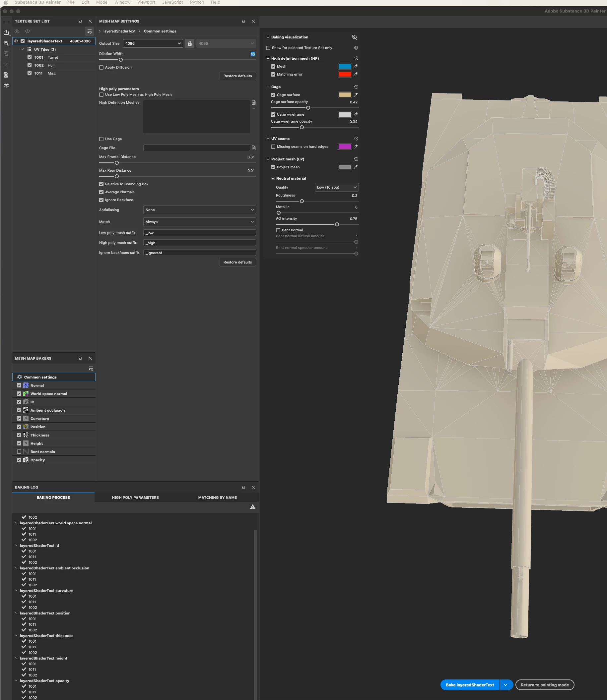Viewport: 607px width, 700px height.
Task: Click info icon beside Show for selected Texture Set
Action: click(x=356, y=48)
